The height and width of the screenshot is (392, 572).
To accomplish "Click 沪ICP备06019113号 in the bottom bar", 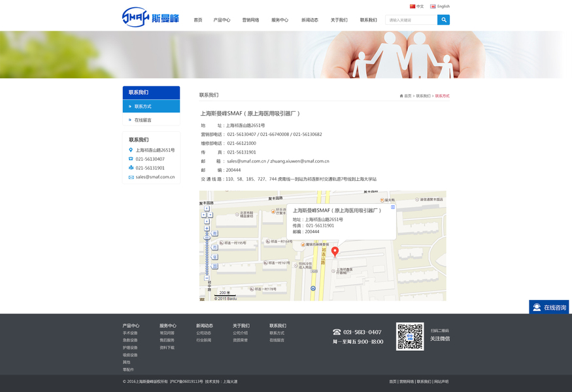I will [186, 382].
